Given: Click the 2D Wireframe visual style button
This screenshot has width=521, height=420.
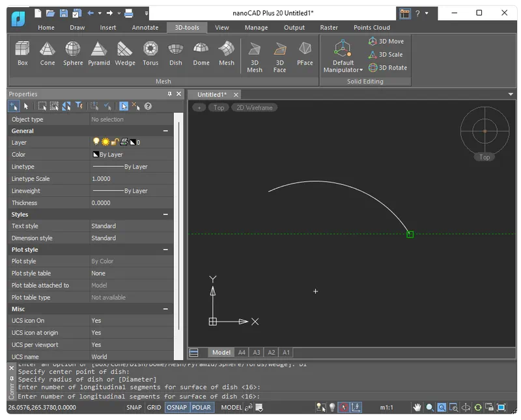Looking at the screenshot, I should click(254, 107).
